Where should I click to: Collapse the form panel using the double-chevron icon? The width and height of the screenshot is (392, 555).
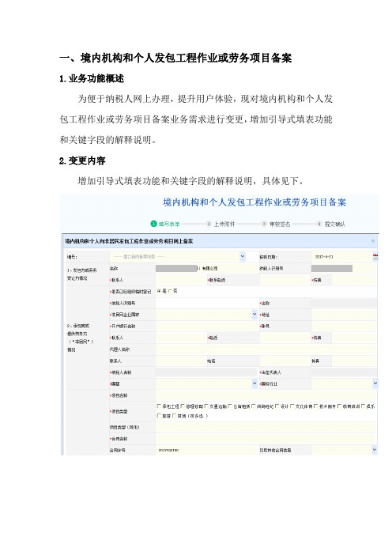[372, 241]
